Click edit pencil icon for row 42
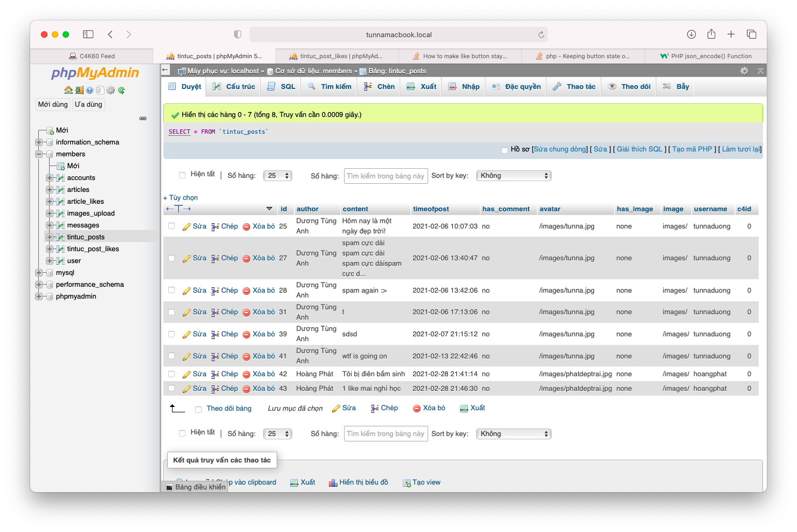This screenshot has height=532, width=797. (x=187, y=374)
